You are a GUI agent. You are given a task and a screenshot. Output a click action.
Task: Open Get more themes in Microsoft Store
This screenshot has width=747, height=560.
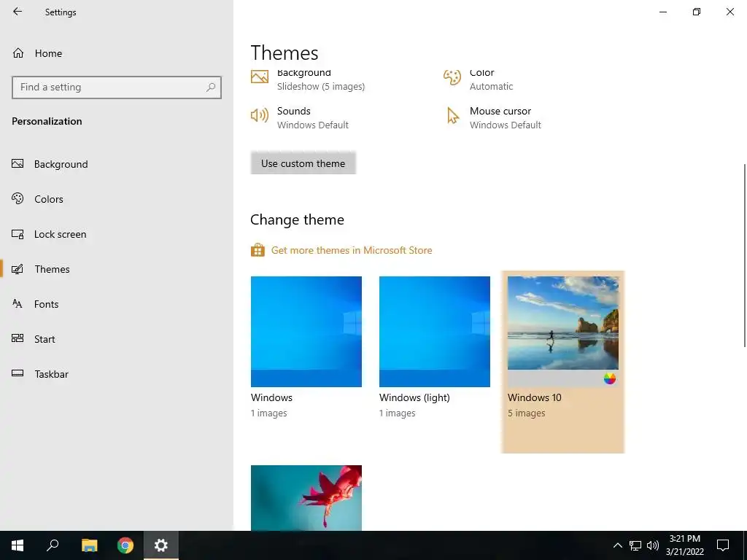click(352, 250)
